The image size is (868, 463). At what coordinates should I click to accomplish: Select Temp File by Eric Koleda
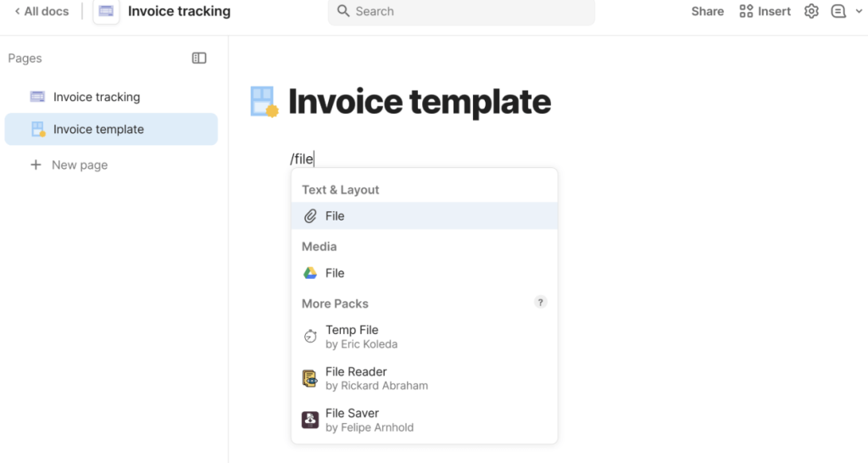[425, 337]
